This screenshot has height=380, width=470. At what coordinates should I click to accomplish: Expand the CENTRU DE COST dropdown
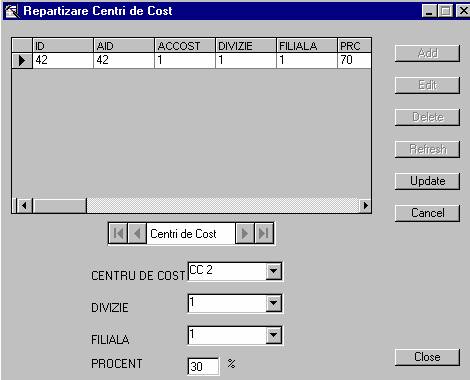(x=273, y=271)
